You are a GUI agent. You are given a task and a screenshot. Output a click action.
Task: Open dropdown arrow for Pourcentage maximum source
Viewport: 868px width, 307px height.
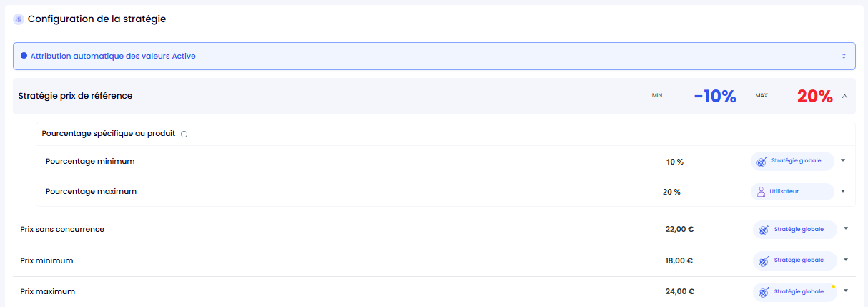click(x=843, y=191)
